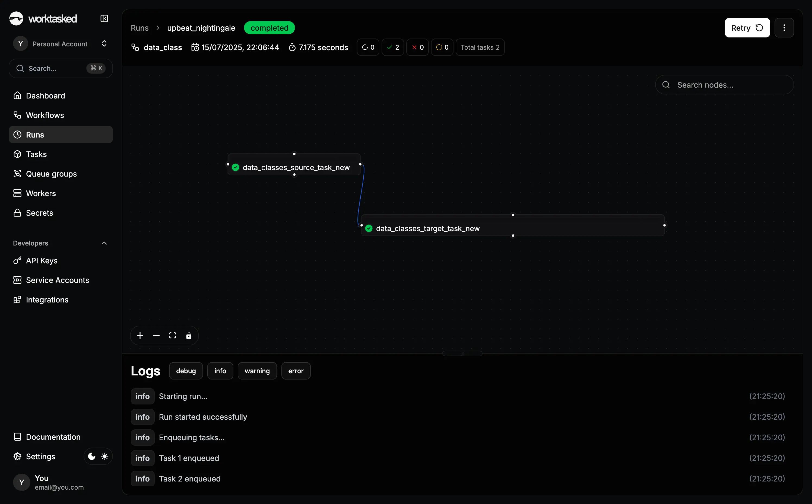Toggle the canvas lock icon

tap(189, 335)
